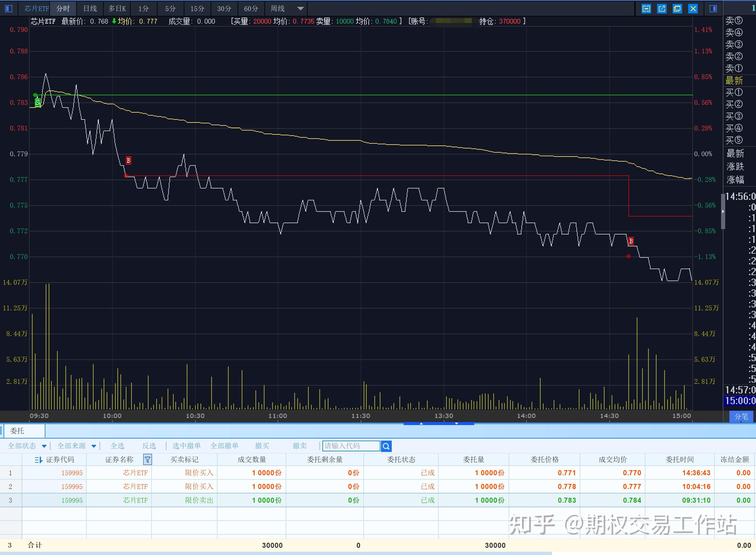The image size is (756, 555).
Task: Open the 委托 orders tab
Action: (24, 431)
